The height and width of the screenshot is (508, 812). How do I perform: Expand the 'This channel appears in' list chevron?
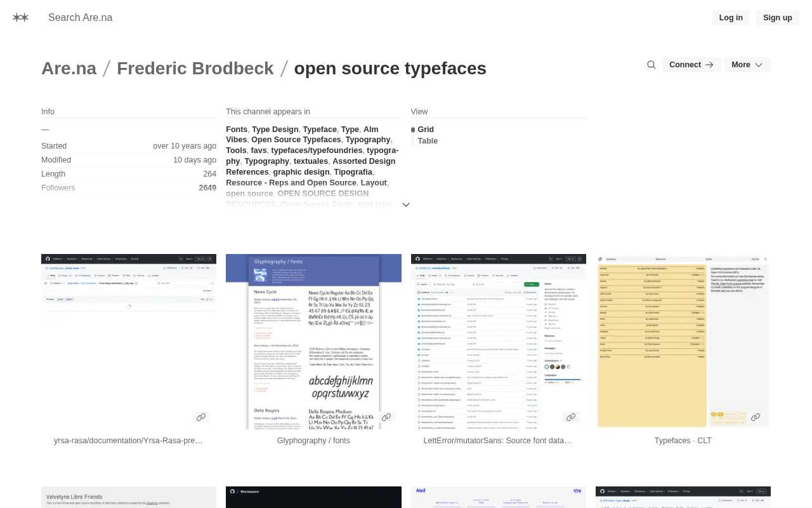coord(405,204)
